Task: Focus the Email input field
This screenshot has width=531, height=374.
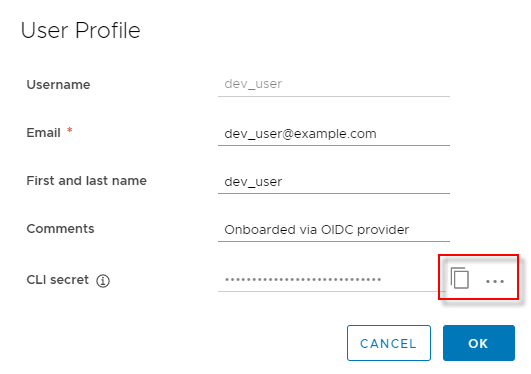Action: coord(334,134)
